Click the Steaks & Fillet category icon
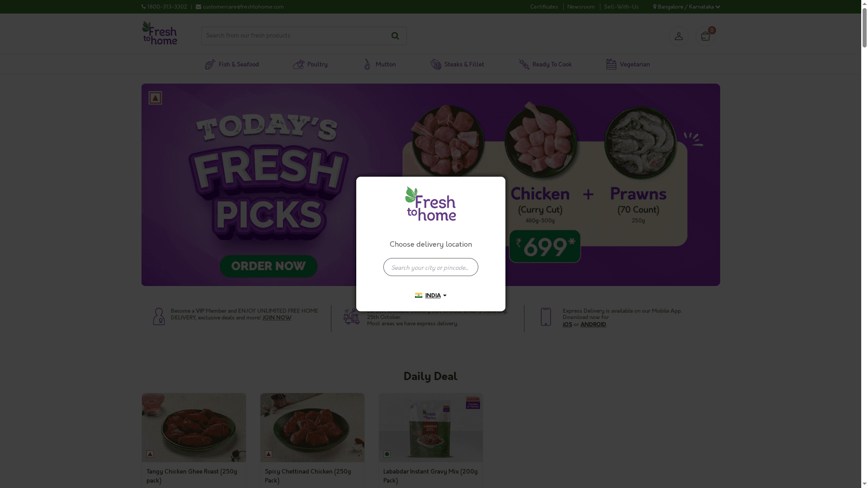The height and width of the screenshot is (488, 868). (x=436, y=65)
